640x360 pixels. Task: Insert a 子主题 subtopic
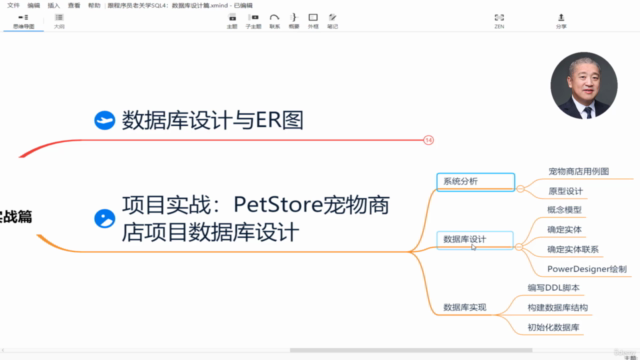point(253,21)
